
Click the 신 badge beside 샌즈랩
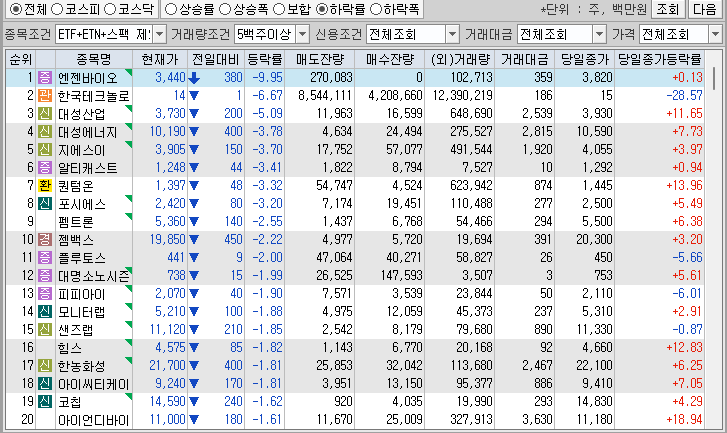point(45,330)
